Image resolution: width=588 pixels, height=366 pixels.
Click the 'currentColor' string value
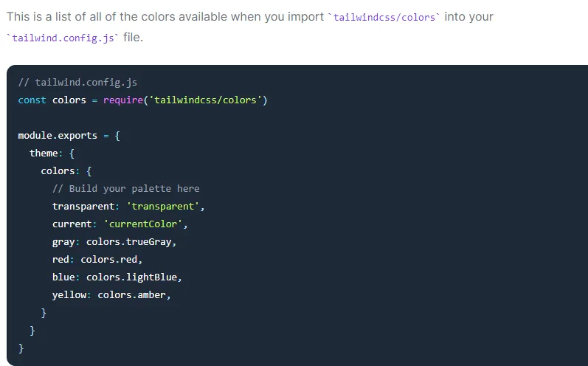point(145,224)
